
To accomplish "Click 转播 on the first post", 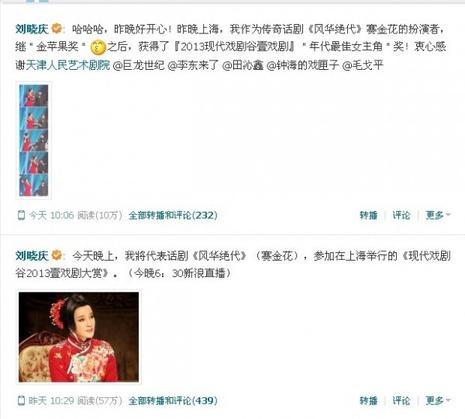I will point(369,215).
